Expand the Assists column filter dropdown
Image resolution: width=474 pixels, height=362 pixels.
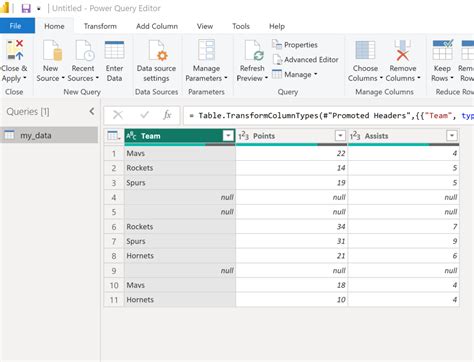coord(452,136)
